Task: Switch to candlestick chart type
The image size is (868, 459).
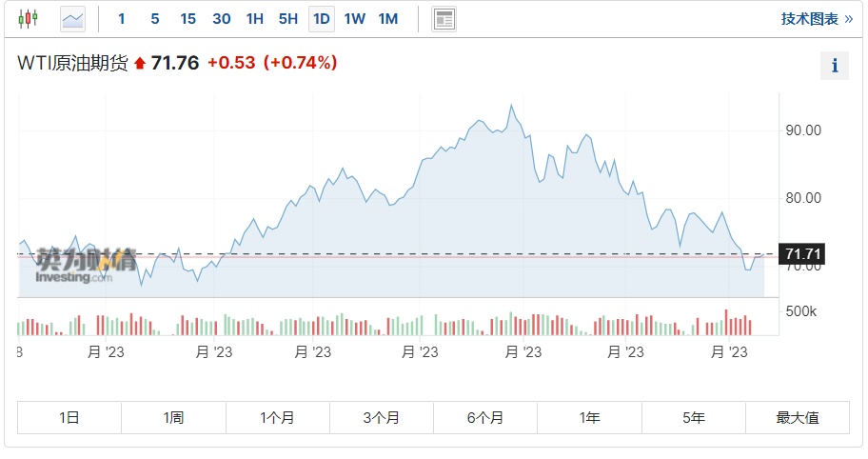Action: tap(29, 18)
